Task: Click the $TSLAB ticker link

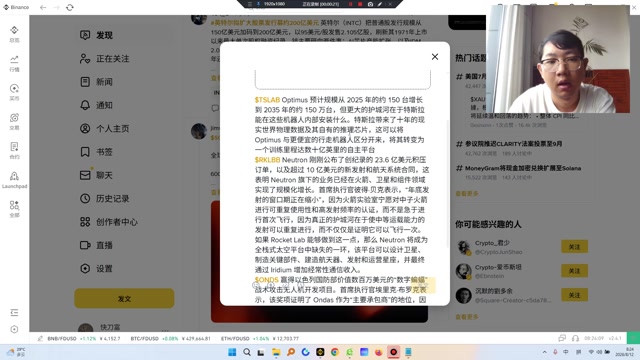Action: coord(267,100)
